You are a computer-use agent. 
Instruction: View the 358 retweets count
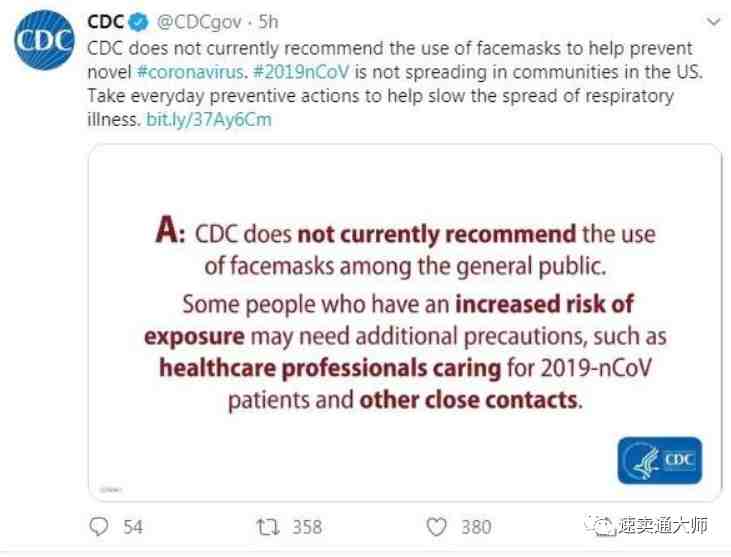click(x=307, y=527)
